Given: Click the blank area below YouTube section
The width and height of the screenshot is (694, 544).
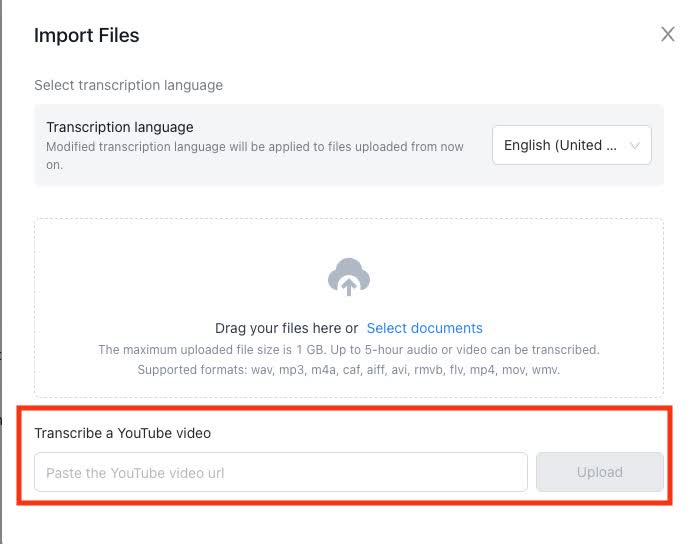Looking at the screenshot, I should click(x=345, y=525).
